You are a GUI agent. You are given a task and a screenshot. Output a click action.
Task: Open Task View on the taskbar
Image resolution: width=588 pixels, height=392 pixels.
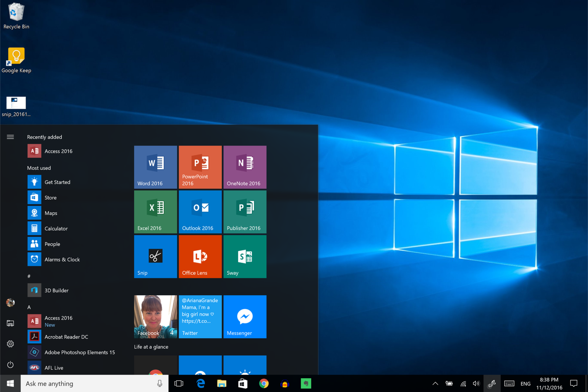[179, 384]
